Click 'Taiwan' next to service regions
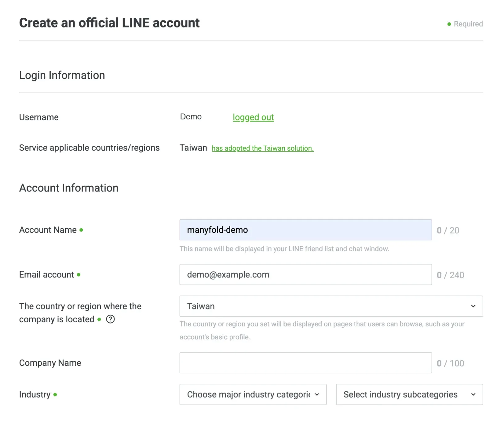This screenshot has height=421, width=504. click(x=193, y=148)
